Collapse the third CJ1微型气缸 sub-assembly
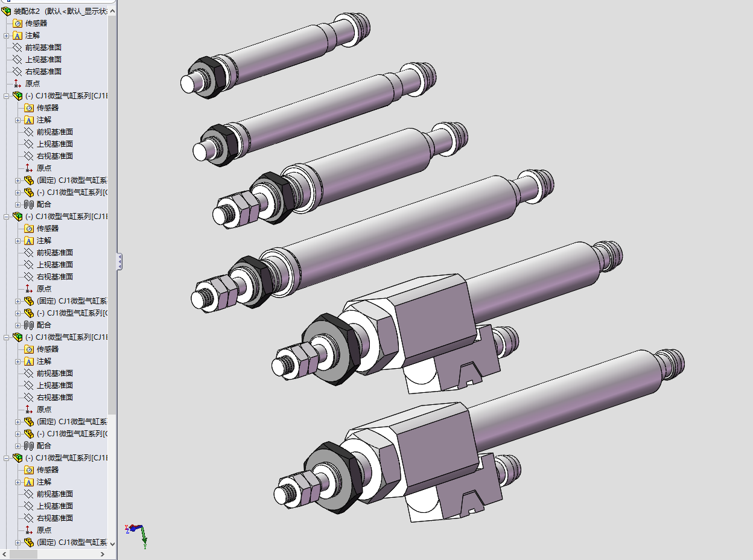Viewport: 753px width, 560px height. [6, 337]
